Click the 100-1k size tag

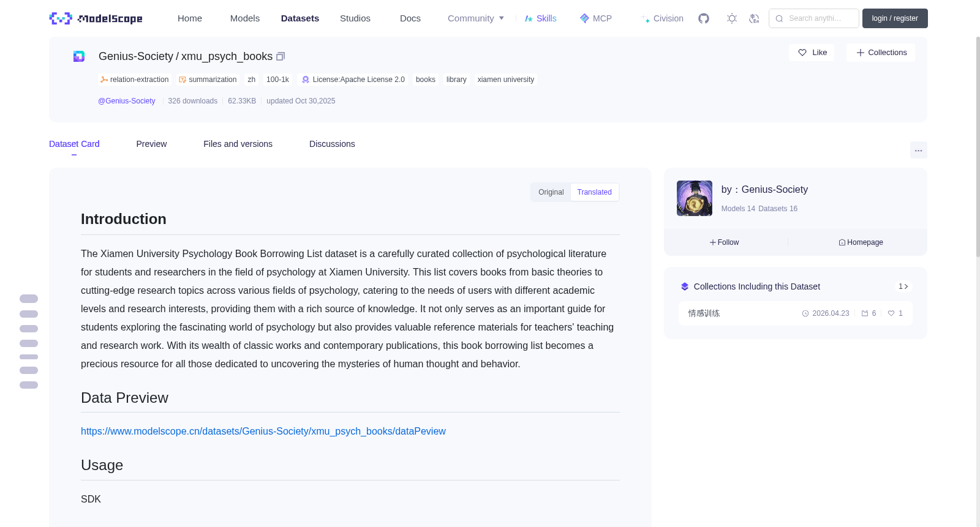click(277, 80)
